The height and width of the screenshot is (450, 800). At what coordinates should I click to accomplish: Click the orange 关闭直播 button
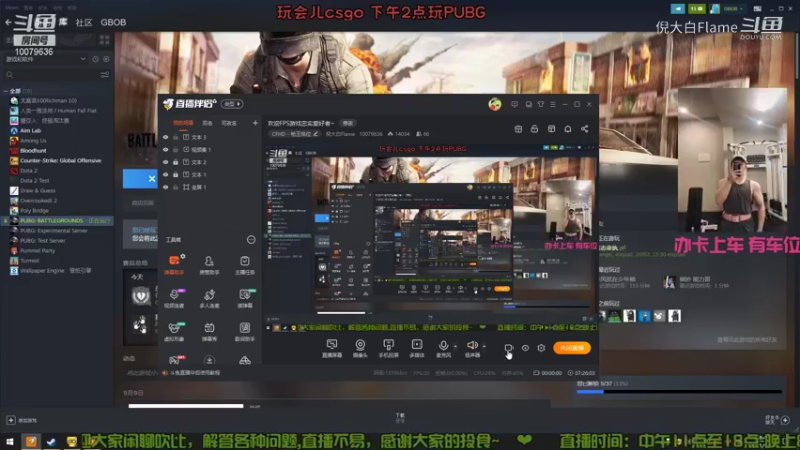tap(572, 348)
